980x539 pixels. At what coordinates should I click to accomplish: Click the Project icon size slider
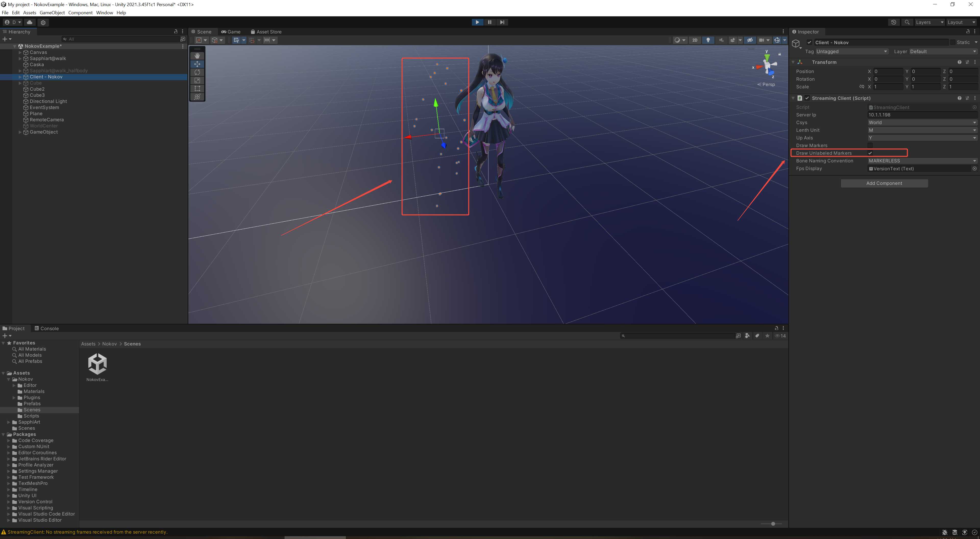click(771, 524)
